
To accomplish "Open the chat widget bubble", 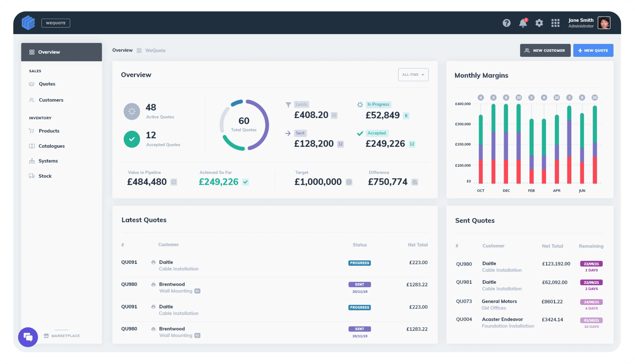I will pos(28,337).
